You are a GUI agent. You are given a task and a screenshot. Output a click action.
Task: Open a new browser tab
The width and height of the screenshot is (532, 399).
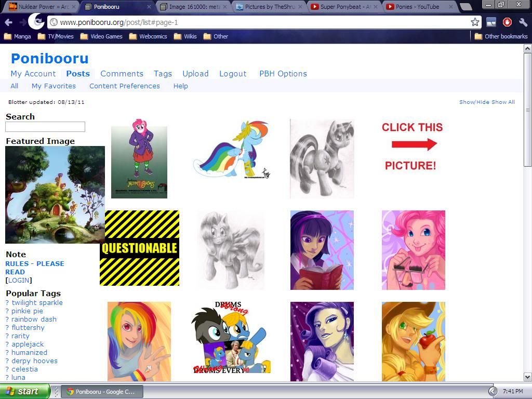pos(465,7)
